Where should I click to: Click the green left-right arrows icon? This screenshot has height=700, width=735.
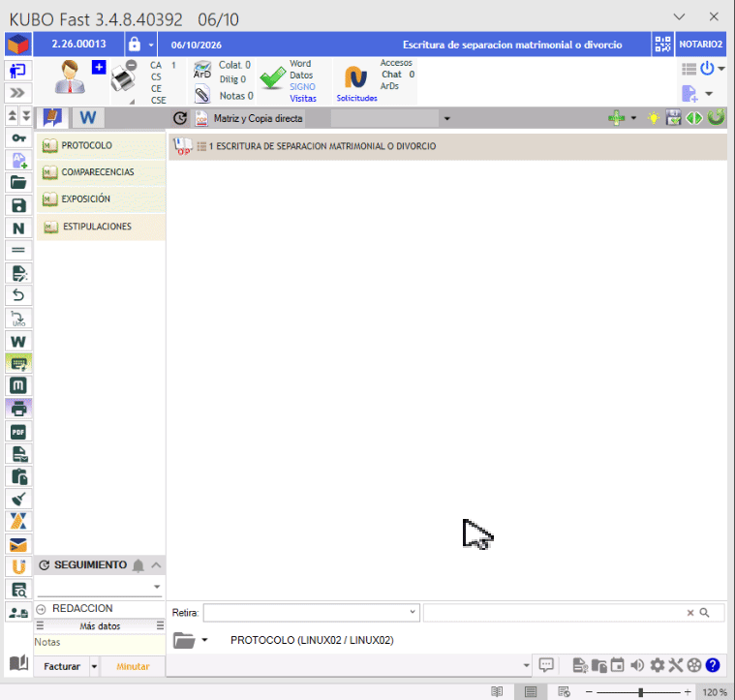click(693, 118)
